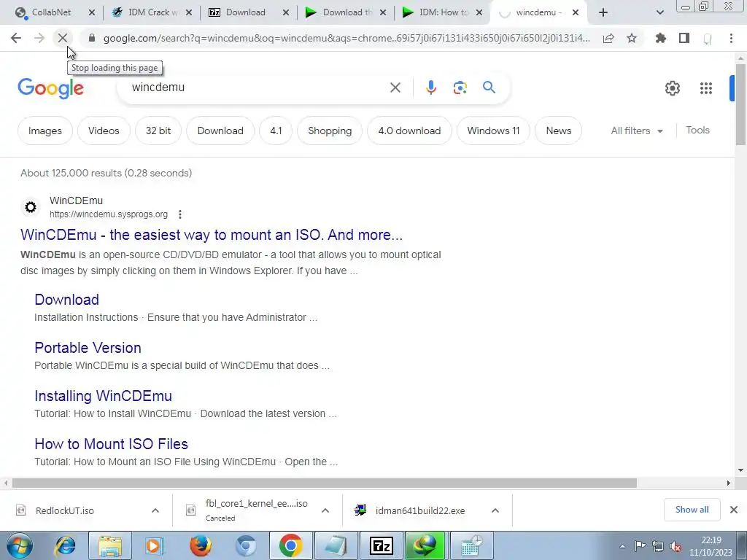Open the How to Mount ISO Files link

pos(111,444)
